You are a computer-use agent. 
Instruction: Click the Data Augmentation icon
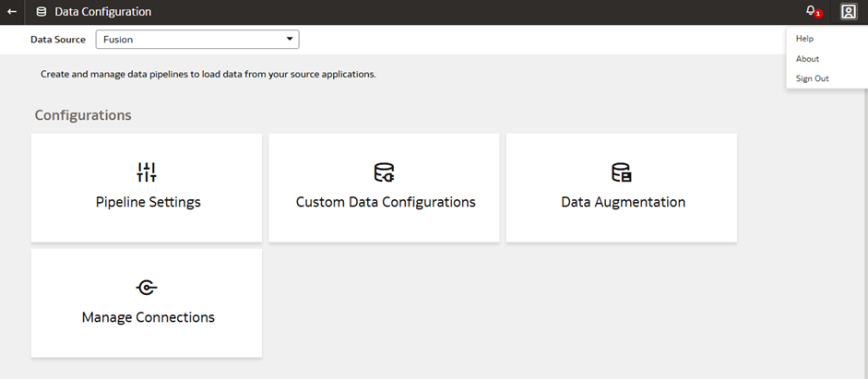tap(621, 172)
